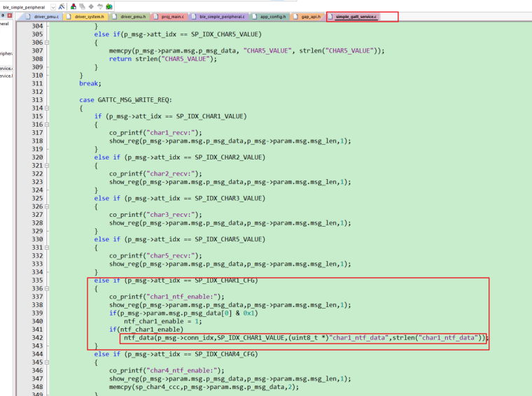Click 'co_printf("char2_recv:");' on line 322
Image resolution: width=532 pixels, height=396 pixels.
coord(155,174)
